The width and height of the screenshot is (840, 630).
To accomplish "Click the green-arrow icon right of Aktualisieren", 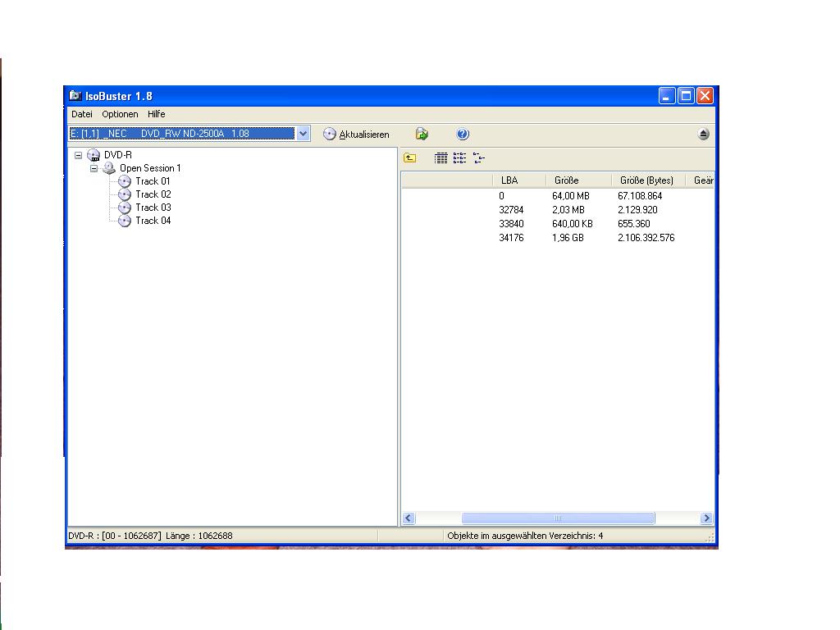I will 422,134.
